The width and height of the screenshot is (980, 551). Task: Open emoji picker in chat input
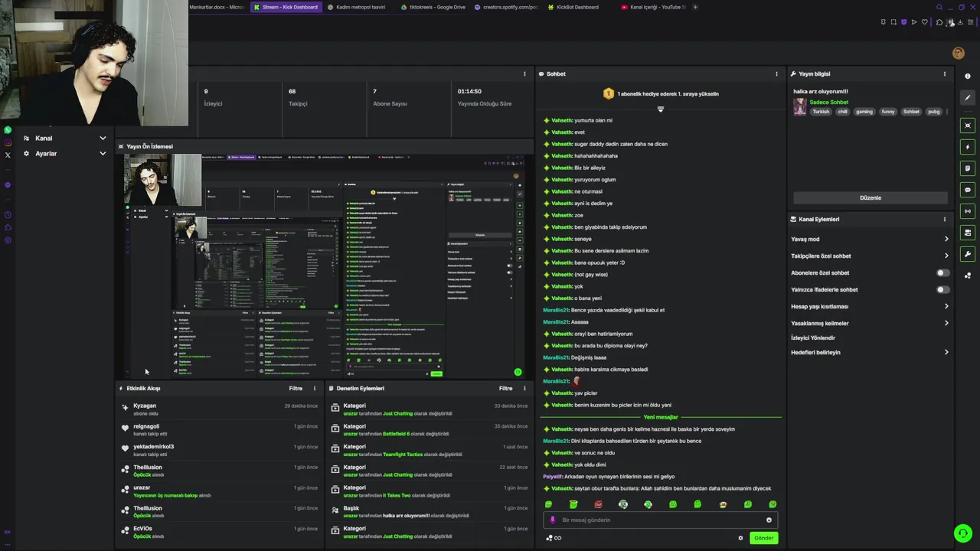point(769,520)
